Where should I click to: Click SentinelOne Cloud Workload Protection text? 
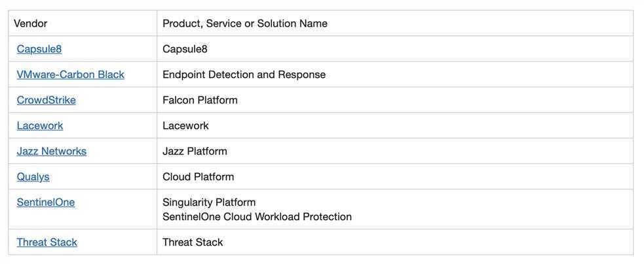point(257,217)
